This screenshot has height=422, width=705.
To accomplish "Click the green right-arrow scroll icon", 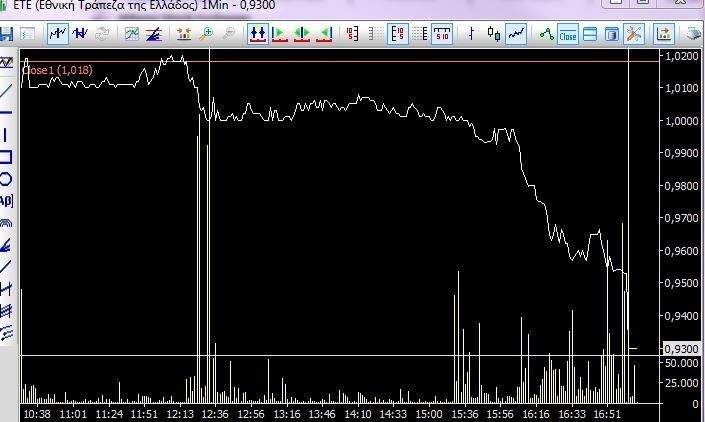I will [280, 34].
